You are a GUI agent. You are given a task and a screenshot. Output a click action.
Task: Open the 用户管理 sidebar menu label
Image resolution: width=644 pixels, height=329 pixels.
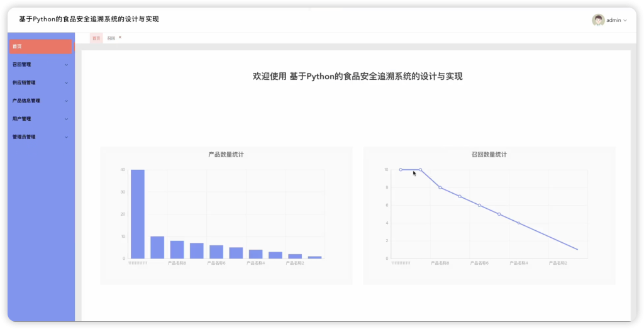tap(22, 119)
